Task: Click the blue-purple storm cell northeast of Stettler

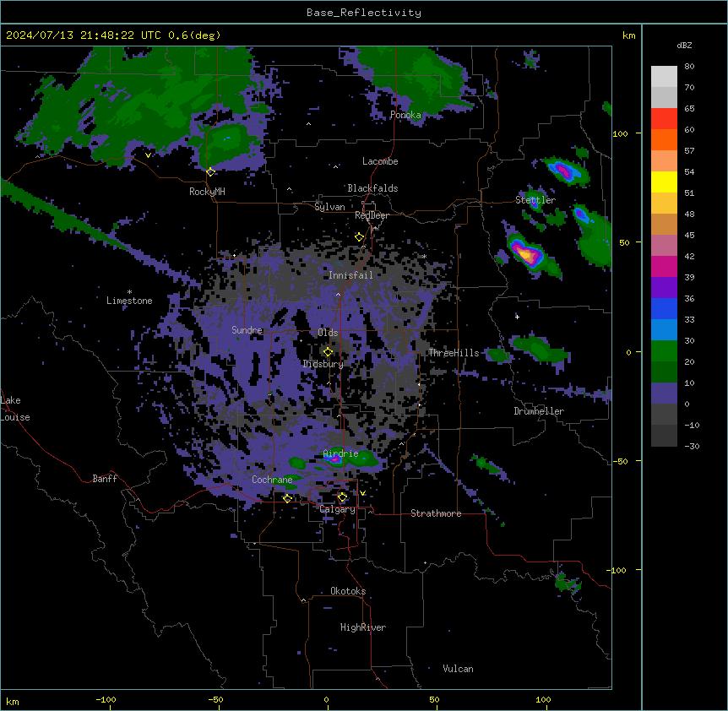Action: [563, 171]
